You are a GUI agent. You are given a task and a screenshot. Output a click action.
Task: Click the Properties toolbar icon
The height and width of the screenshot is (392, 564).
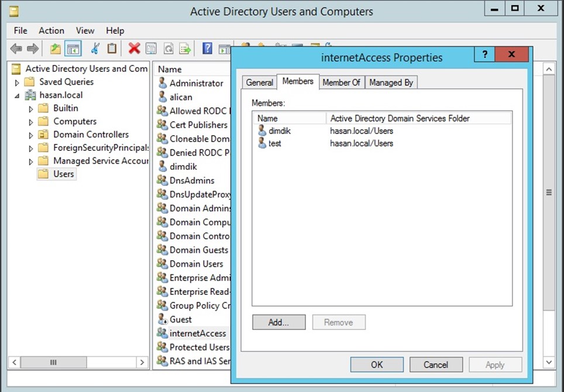coord(151,49)
